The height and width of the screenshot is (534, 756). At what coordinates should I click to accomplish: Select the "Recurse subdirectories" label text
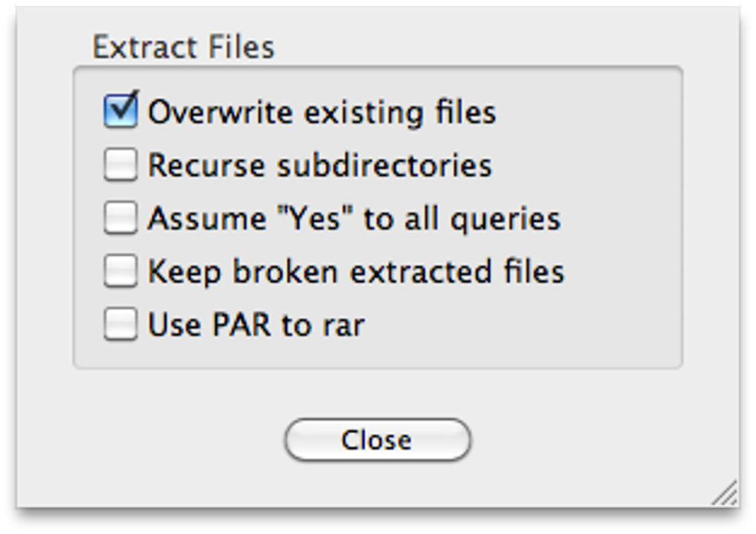tap(319, 165)
